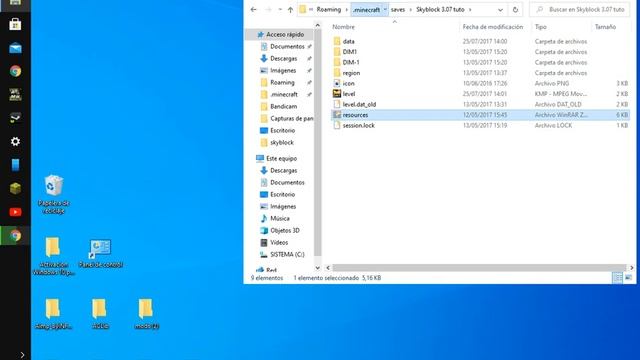
Task: Open skyblock folder in navigation pane
Action: tap(282, 142)
